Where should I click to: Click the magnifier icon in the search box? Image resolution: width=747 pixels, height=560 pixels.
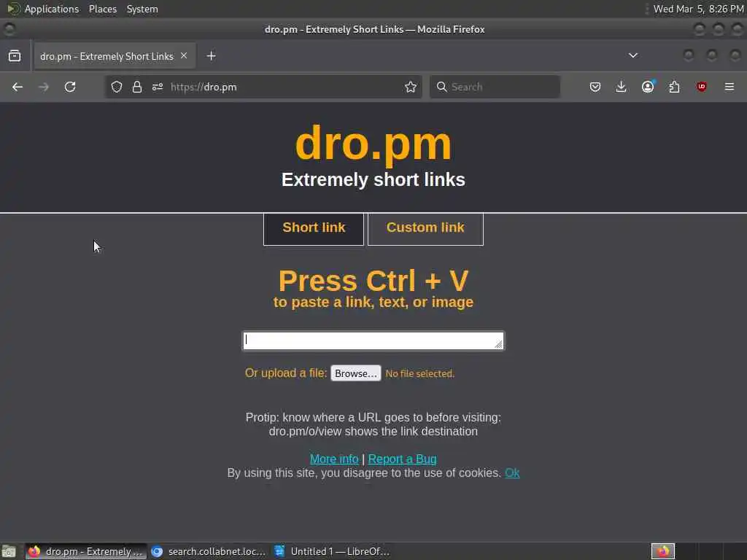[x=441, y=87]
